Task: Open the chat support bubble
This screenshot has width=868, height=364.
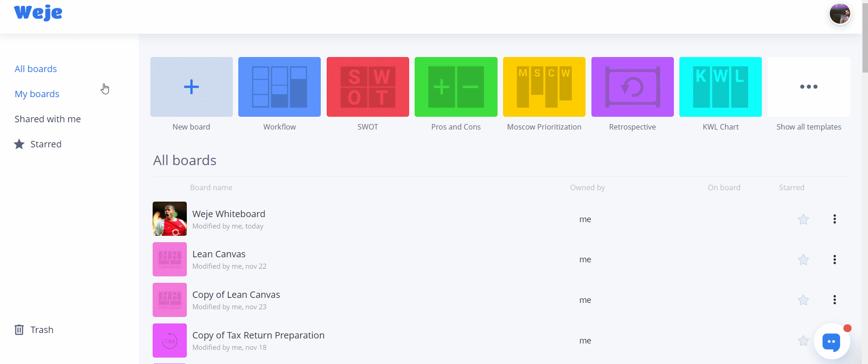Action: pos(832,341)
